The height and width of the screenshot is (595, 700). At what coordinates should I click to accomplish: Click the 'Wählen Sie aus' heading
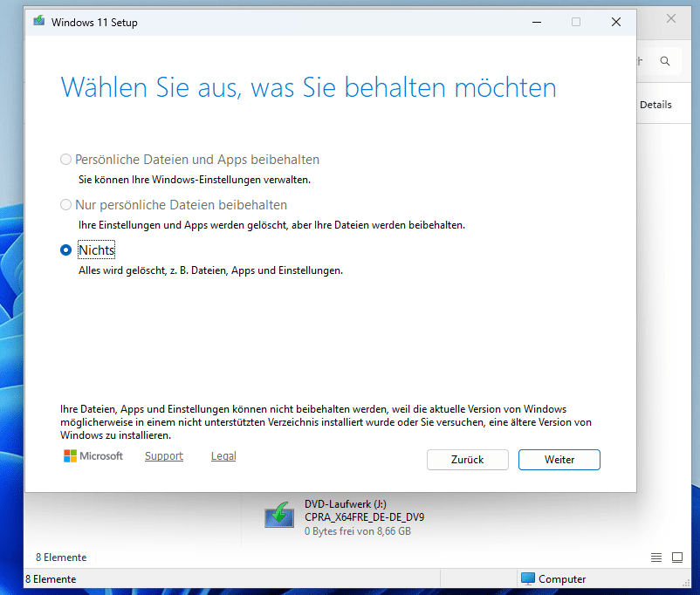pos(308,87)
